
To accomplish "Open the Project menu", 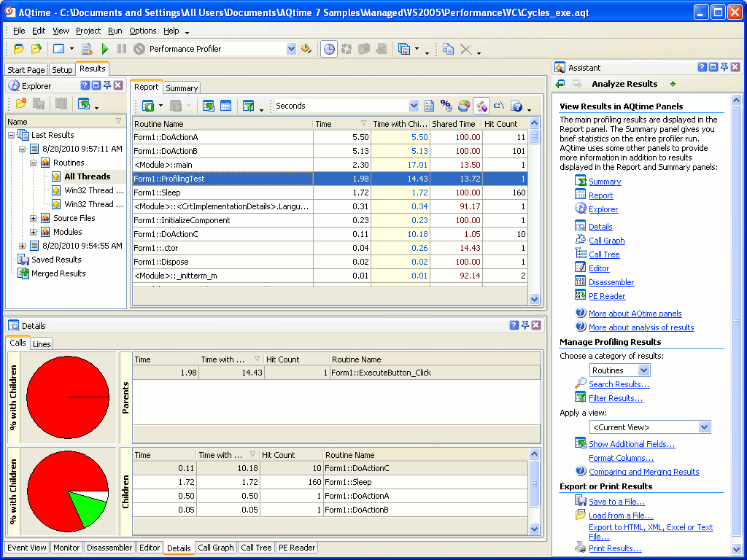I will click(88, 31).
